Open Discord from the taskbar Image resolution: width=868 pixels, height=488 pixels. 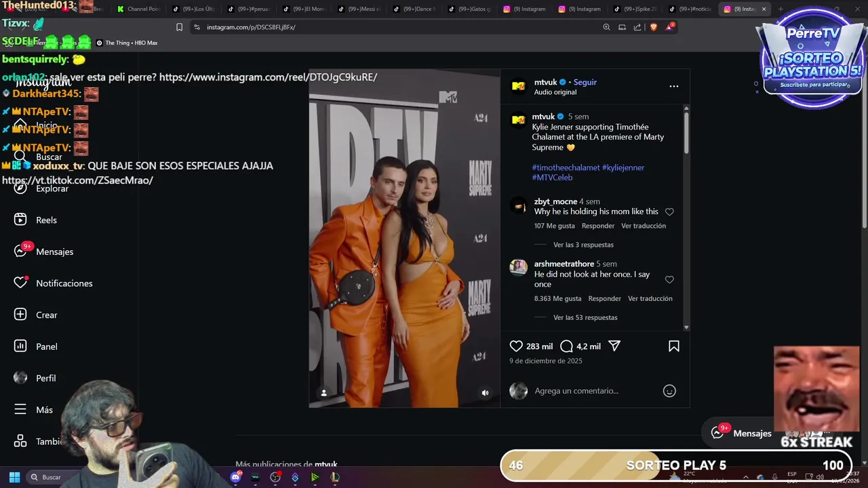(235, 477)
